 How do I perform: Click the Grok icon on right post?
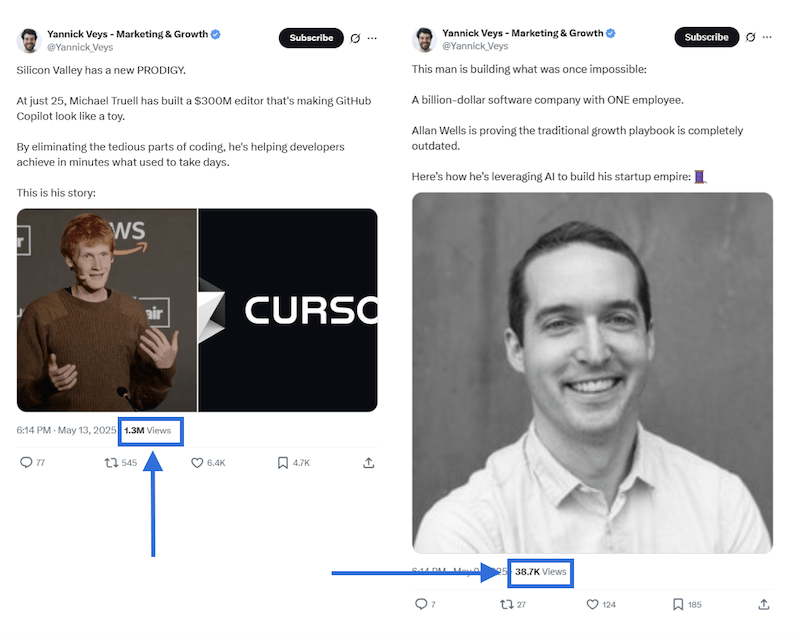750,38
